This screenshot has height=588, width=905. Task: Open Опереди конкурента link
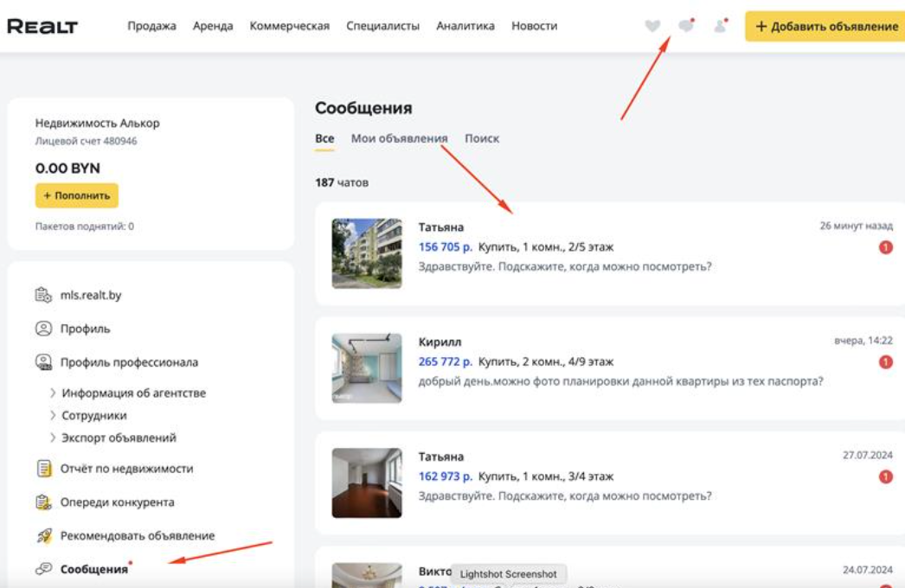tap(117, 502)
